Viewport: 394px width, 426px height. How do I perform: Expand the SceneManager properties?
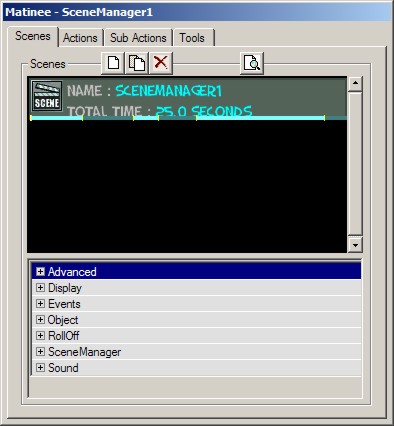click(40, 352)
